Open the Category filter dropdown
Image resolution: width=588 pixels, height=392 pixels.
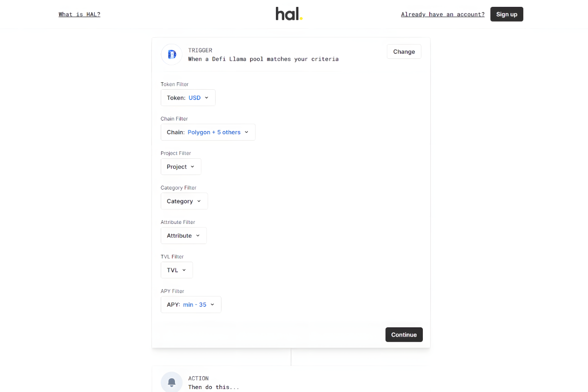pyautogui.click(x=184, y=201)
